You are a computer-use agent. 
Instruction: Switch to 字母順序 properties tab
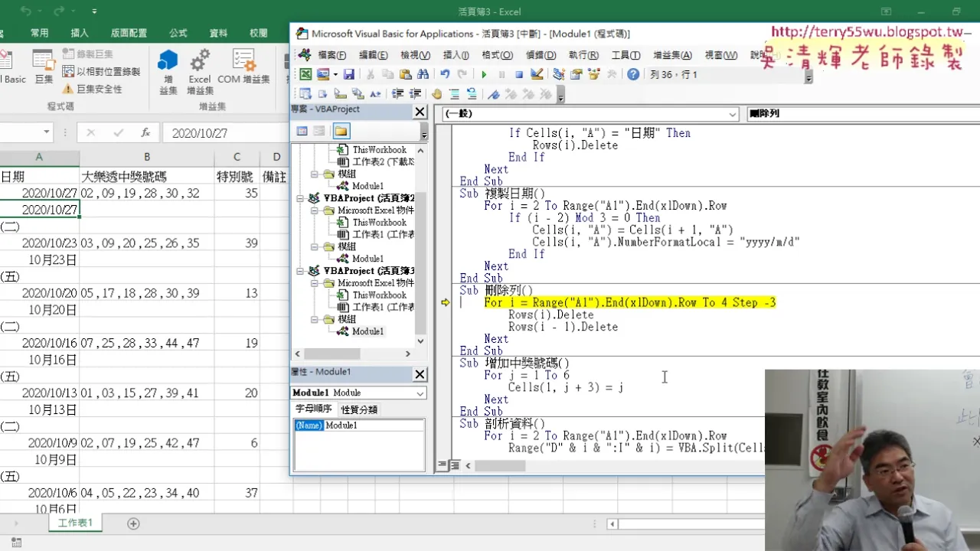tap(314, 409)
